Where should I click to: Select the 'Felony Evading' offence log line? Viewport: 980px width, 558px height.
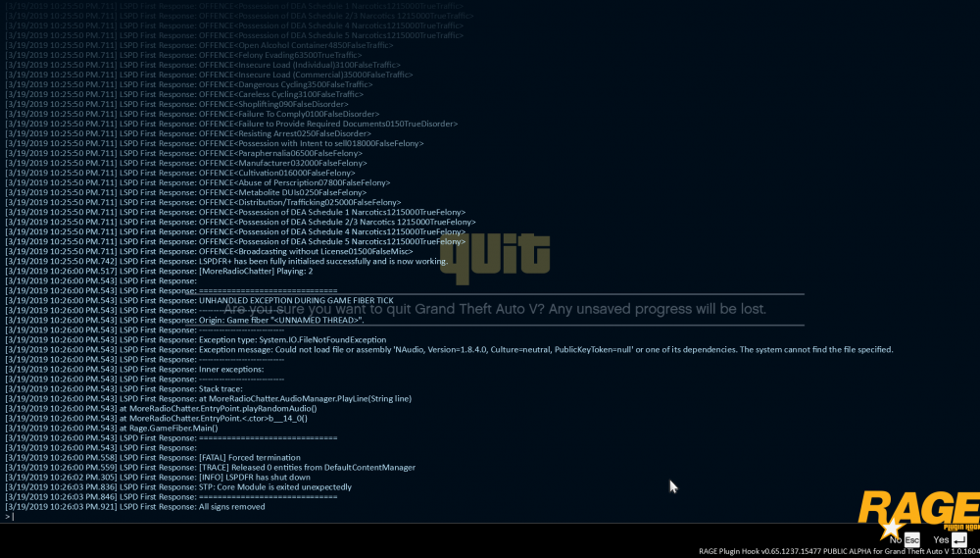click(x=183, y=55)
